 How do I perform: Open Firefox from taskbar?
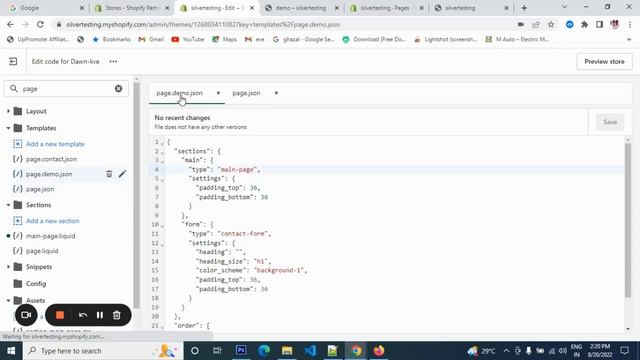(x=379, y=351)
